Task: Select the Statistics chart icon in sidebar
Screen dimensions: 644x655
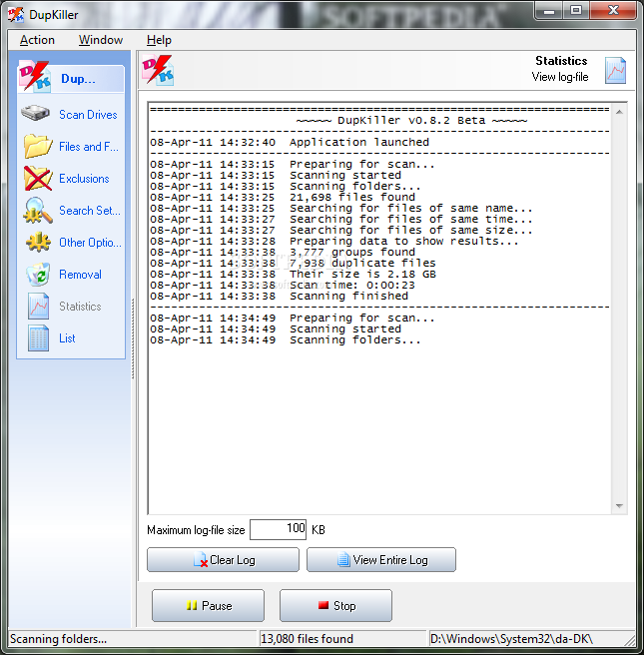Action: pyautogui.click(x=38, y=307)
